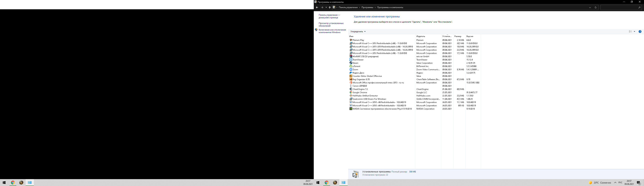
Task: Select Microsoft Visual C++ 2015-2019 Redistributable (x64) row
Action: 415,50
